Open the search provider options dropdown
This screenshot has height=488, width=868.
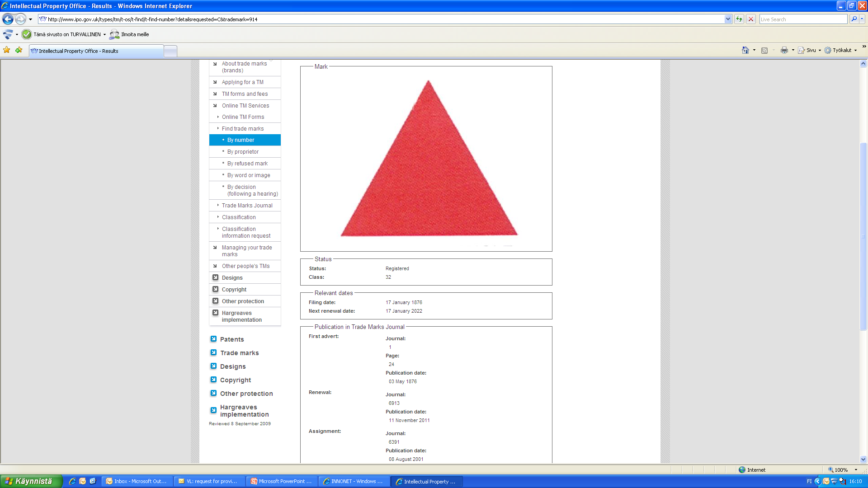click(862, 19)
